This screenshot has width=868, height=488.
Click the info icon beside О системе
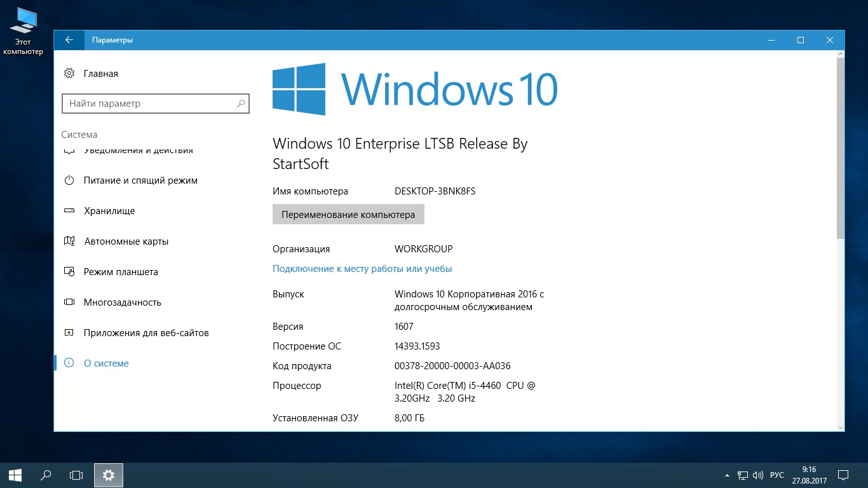pos(70,363)
